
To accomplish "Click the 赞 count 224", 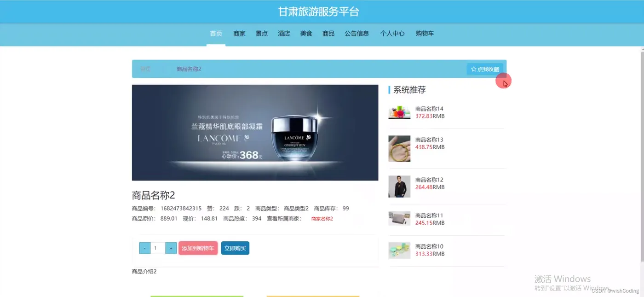I will 224,209.
